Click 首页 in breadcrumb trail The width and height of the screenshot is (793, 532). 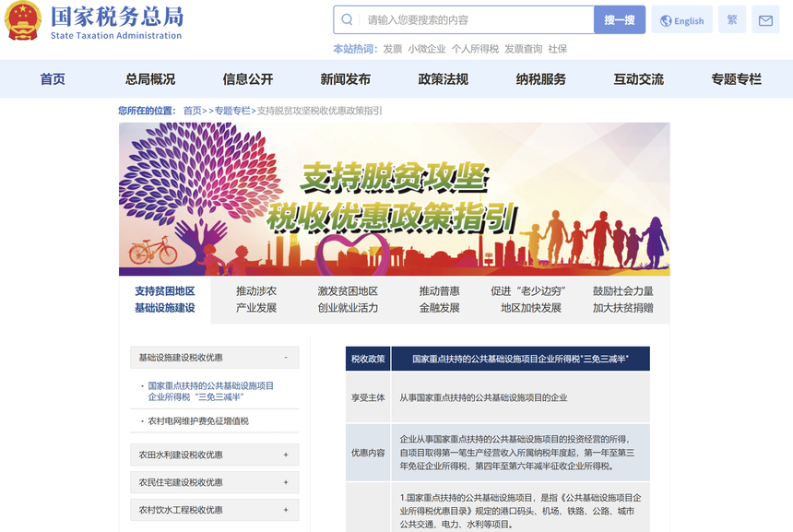pos(192,111)
